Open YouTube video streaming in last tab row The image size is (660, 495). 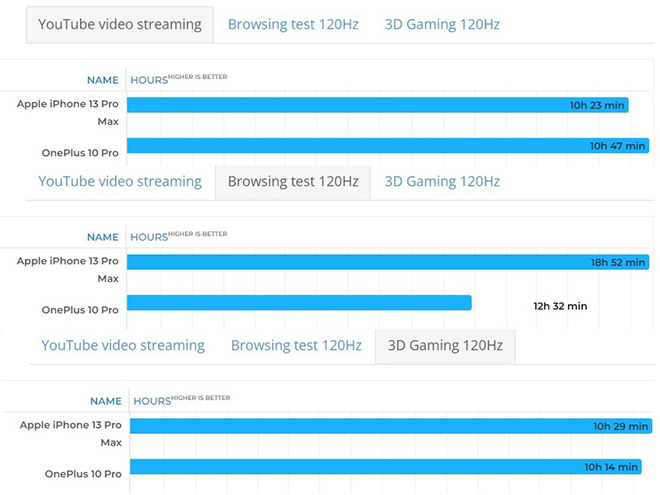click(123, 346)
